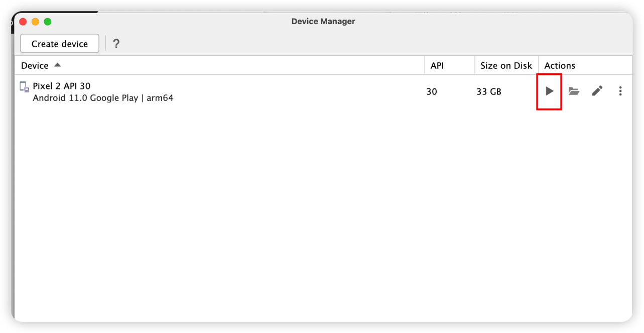
Task: Click the Create device button
Action: pyautogui.click(x=60, y=44)
